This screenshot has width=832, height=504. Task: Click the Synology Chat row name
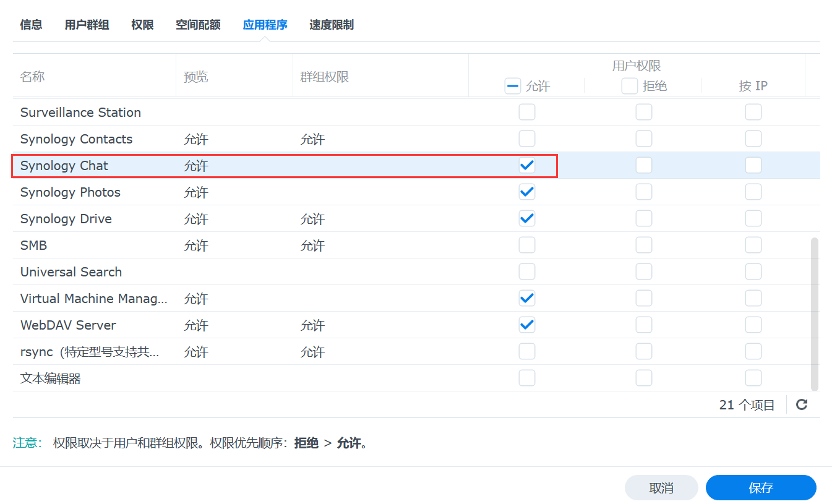coord(64,165)
